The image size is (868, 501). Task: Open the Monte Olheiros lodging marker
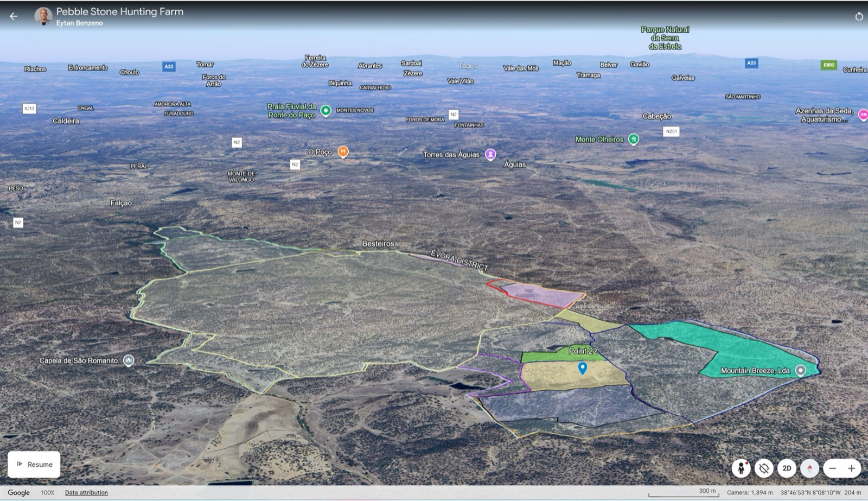633,139
